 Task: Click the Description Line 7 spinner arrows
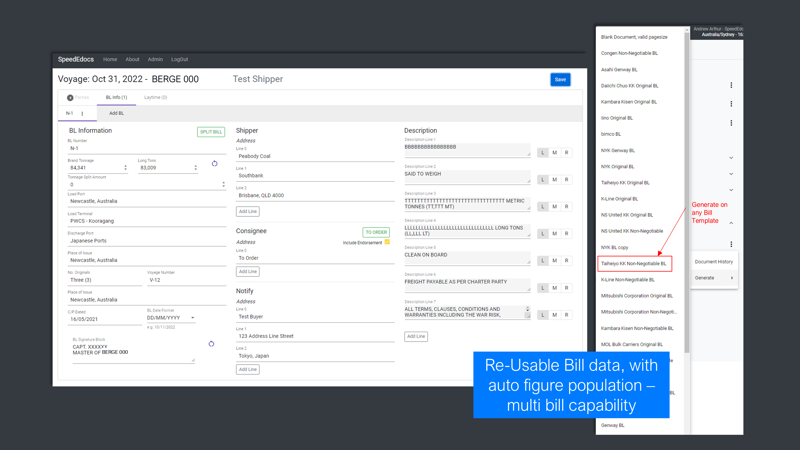(x=528, y=309)
